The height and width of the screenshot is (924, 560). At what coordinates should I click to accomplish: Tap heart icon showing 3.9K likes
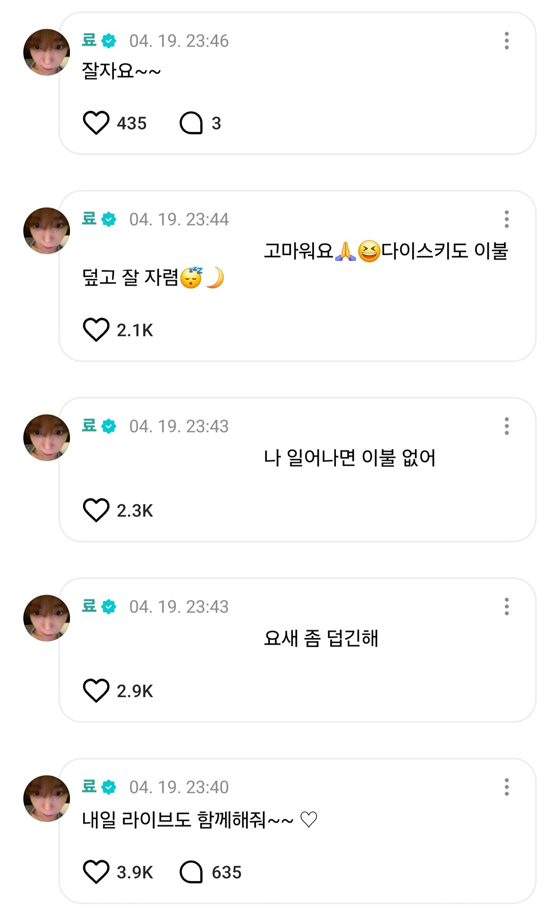pyautogui.click(x=96, y=871)
